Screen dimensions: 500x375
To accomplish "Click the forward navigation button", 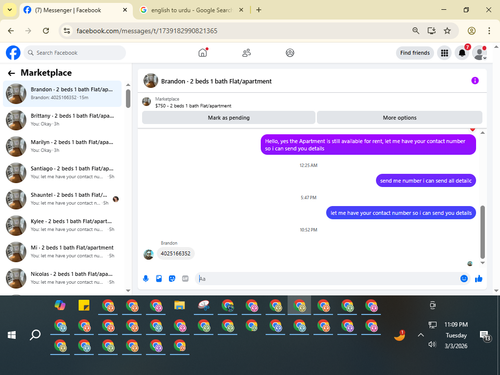I will coord(28,31).
